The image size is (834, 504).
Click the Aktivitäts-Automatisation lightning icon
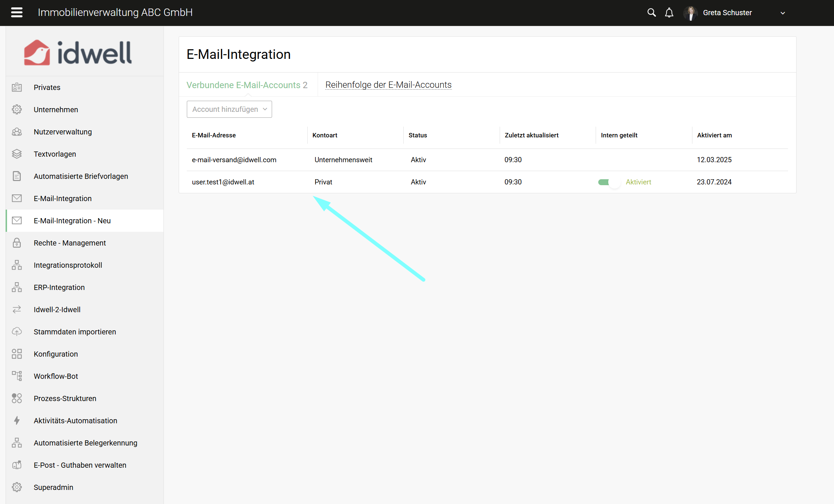tap(17, 420)
